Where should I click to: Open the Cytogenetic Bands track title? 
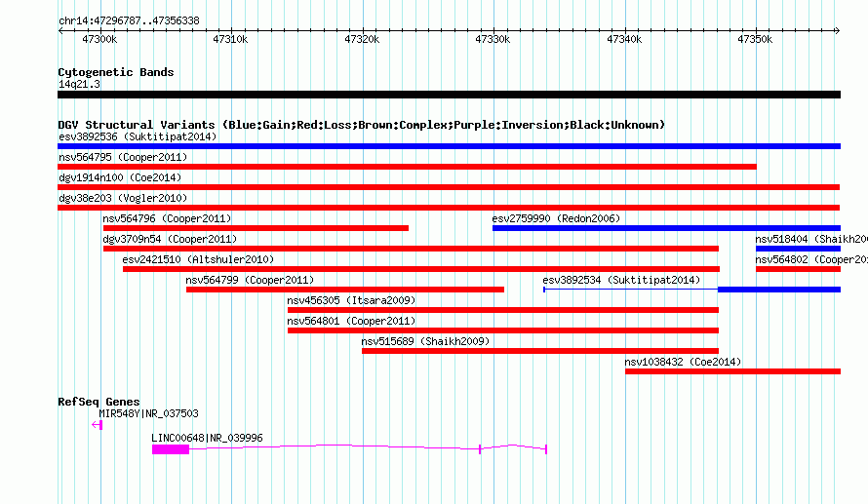pos(116,72)
